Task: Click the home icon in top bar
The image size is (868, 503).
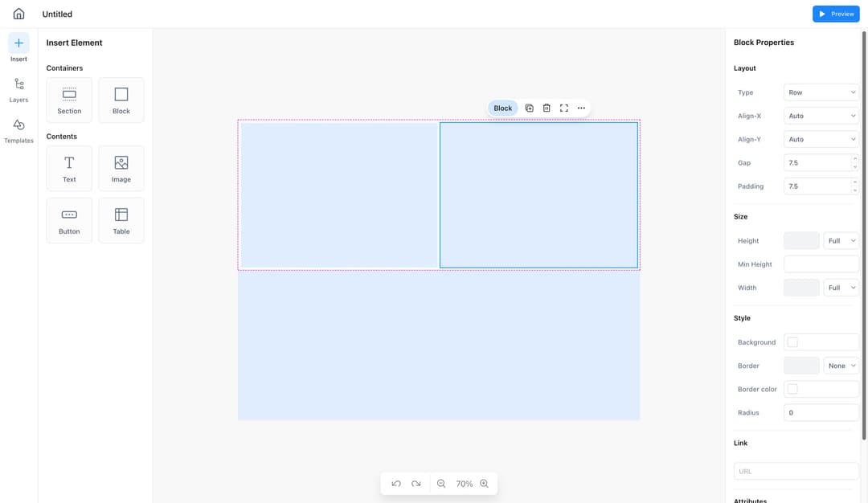Action: tap(18, 14)
